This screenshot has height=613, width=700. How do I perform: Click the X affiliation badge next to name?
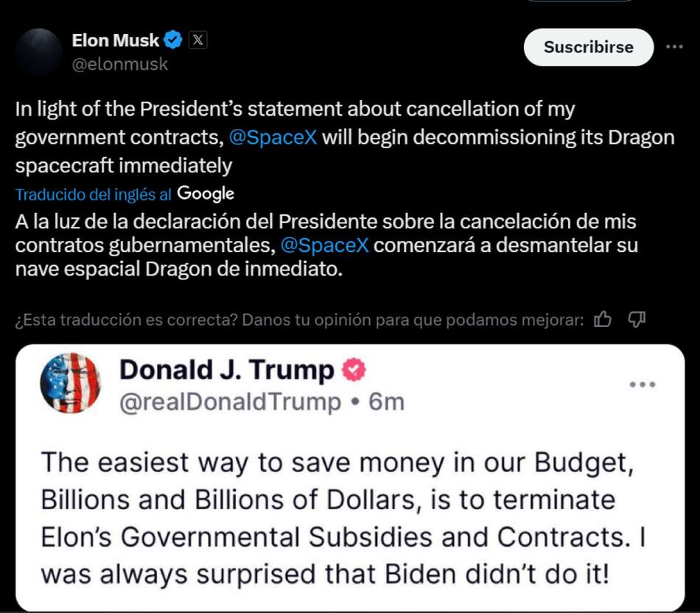click(x=197, y=41)
